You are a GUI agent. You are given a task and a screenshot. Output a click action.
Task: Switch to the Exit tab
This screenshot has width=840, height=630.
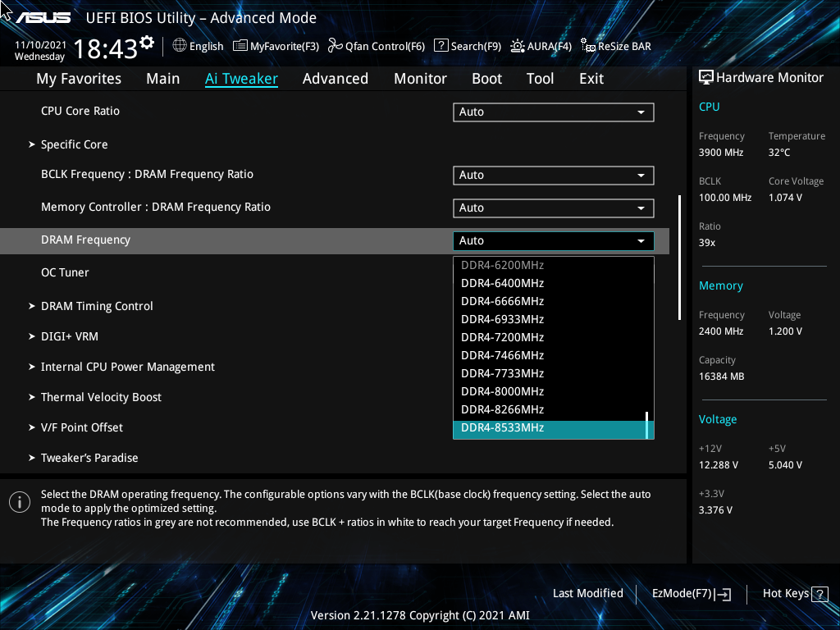click(591, 79)
